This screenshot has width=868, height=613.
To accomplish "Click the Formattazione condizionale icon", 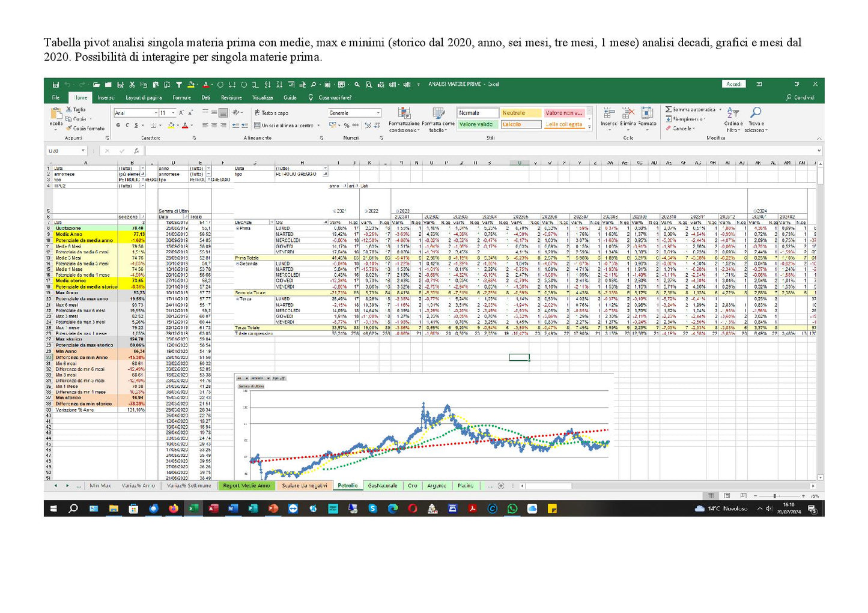I will coord(404,113).
